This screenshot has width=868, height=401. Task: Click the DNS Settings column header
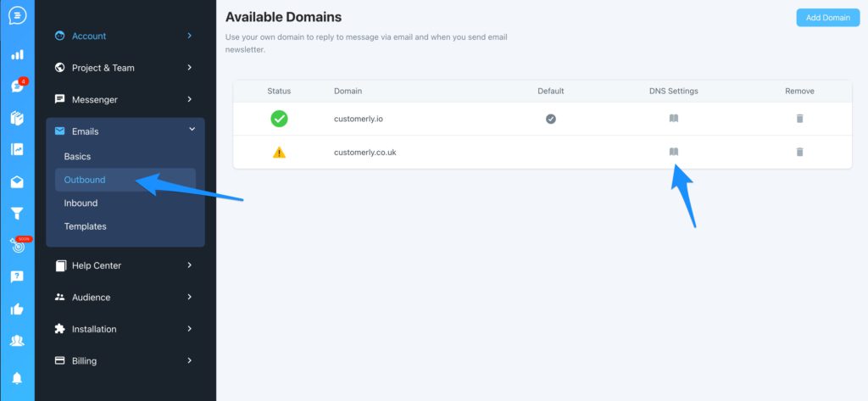674,91
